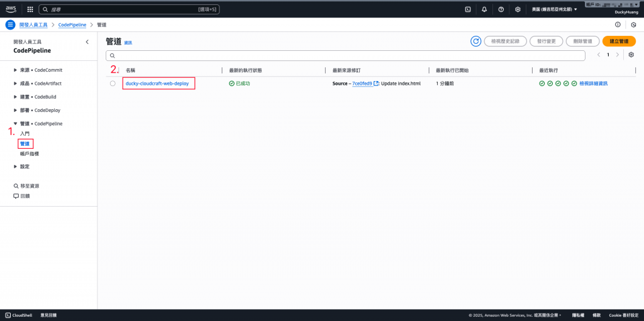Viewport: 644px width, 321px height.
Task: Sort by 最新執行已開始 column header
Action: tap(452, 70)
